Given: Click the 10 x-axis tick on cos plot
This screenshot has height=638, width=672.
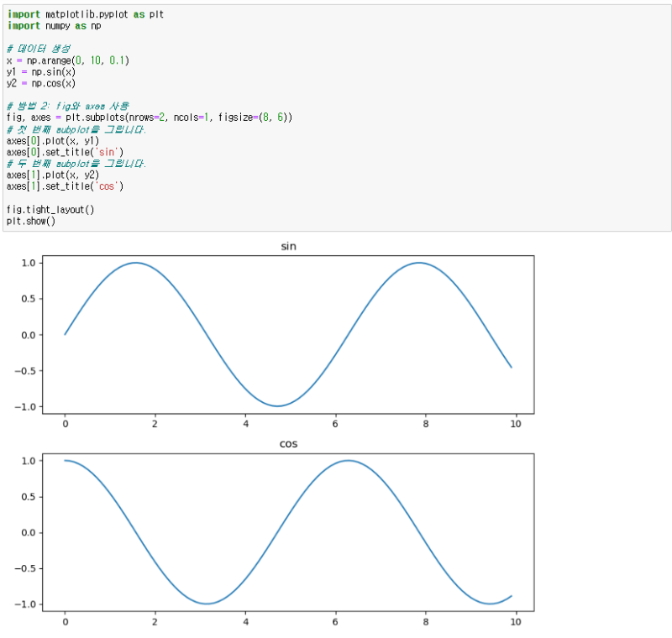Looking at the screenshot, I should click(516, 622).
